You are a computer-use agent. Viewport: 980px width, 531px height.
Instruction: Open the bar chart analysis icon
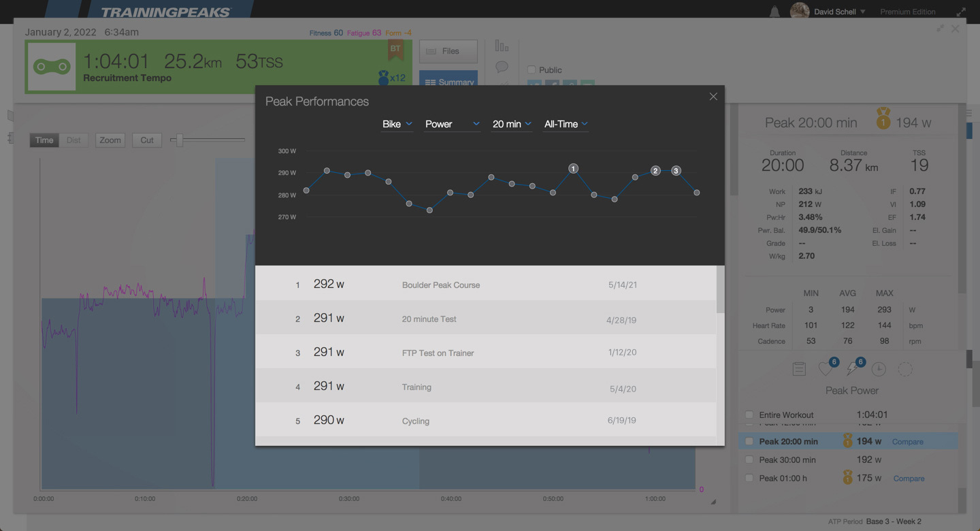(502, 45)
